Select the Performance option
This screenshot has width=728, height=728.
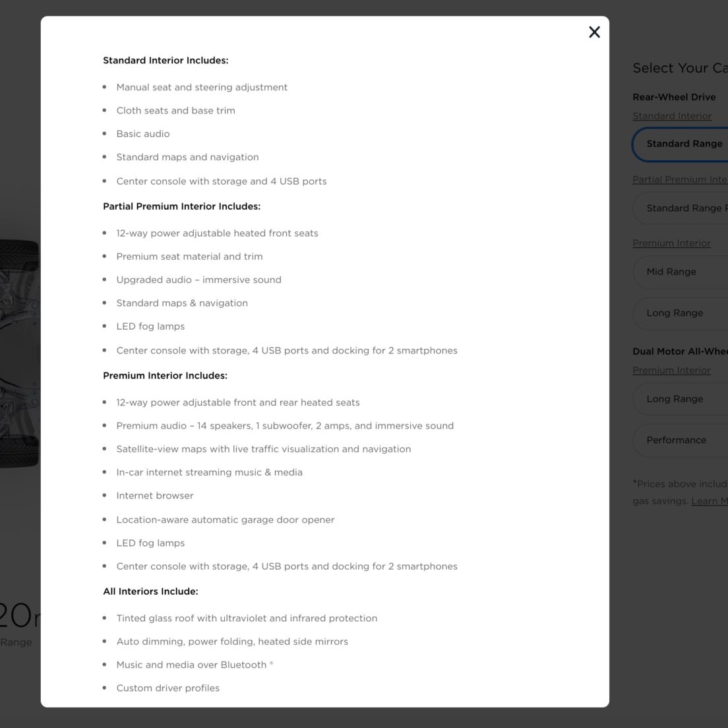pos(680,440)
